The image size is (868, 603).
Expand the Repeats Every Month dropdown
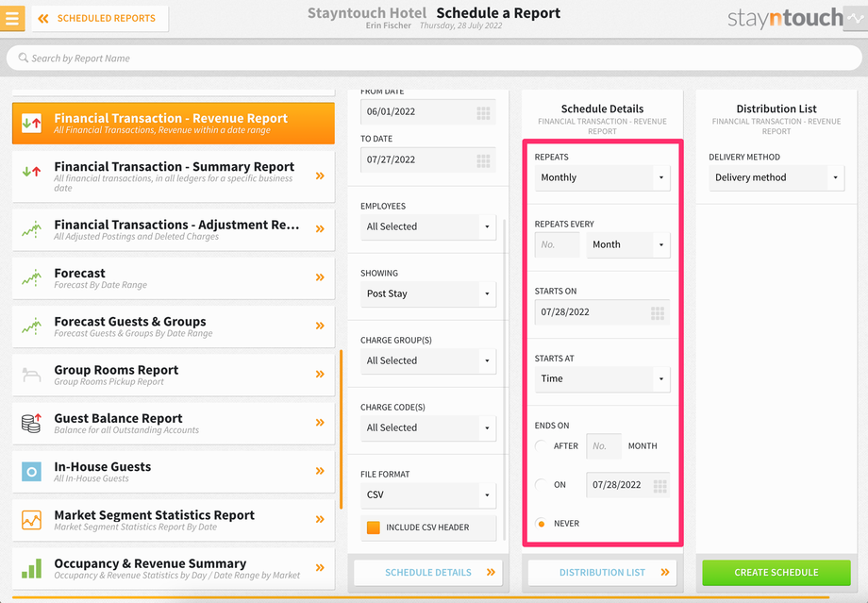(x=628, y=244)
